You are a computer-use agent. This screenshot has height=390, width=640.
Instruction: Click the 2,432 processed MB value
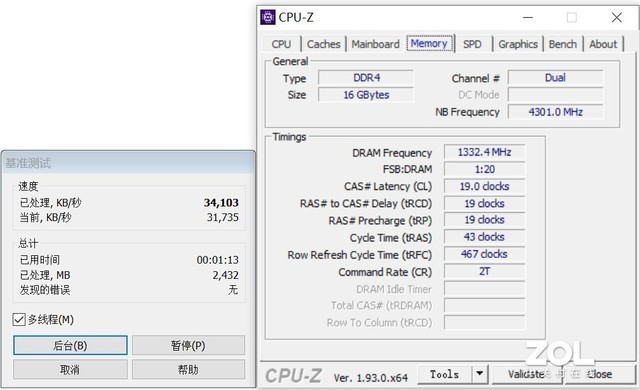(x=225, y=275)
